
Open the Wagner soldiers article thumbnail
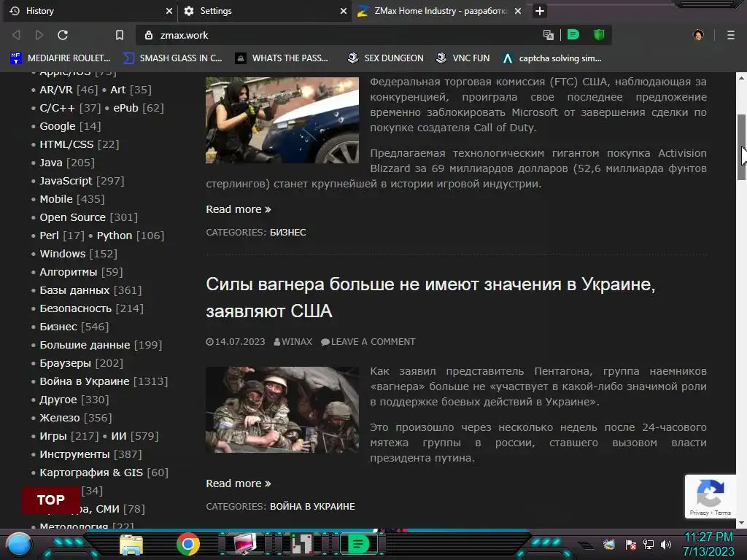282,410
